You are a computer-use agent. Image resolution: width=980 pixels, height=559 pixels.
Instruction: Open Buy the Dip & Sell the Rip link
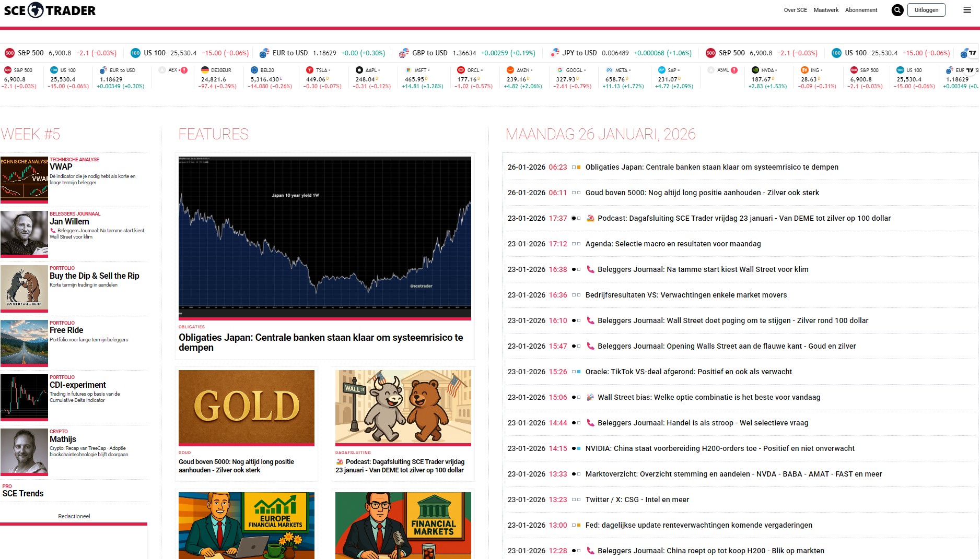[94, 276]
